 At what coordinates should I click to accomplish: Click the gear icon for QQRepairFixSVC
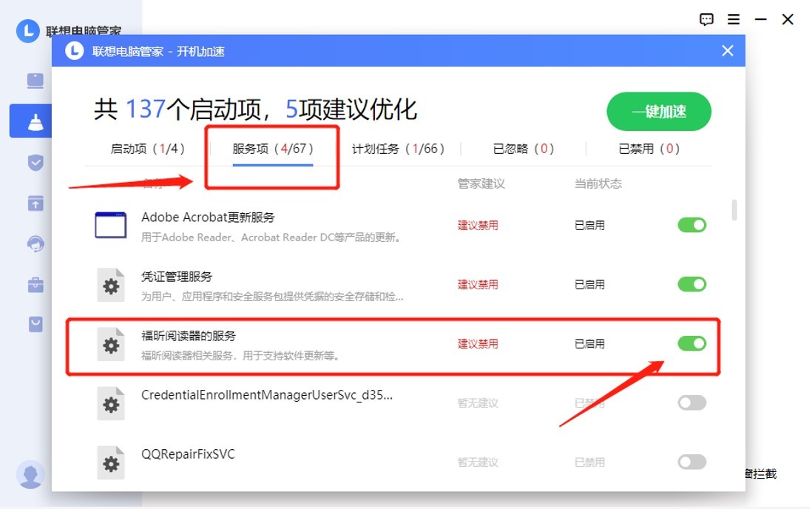(111, 462)
